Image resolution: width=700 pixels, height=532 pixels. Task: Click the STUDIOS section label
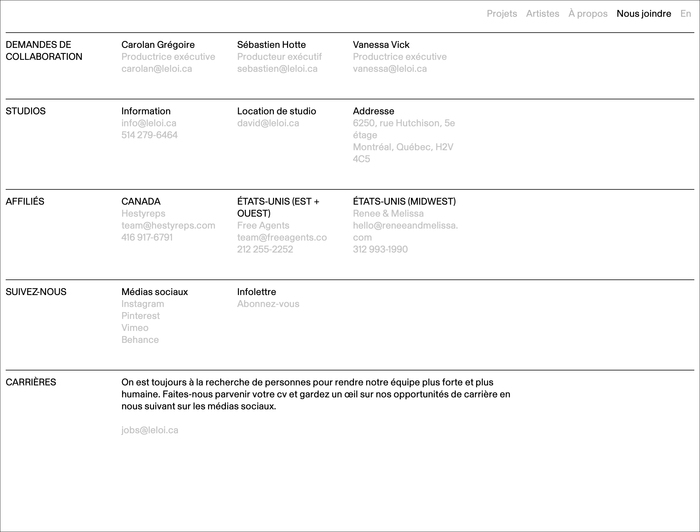coord(25,111)
